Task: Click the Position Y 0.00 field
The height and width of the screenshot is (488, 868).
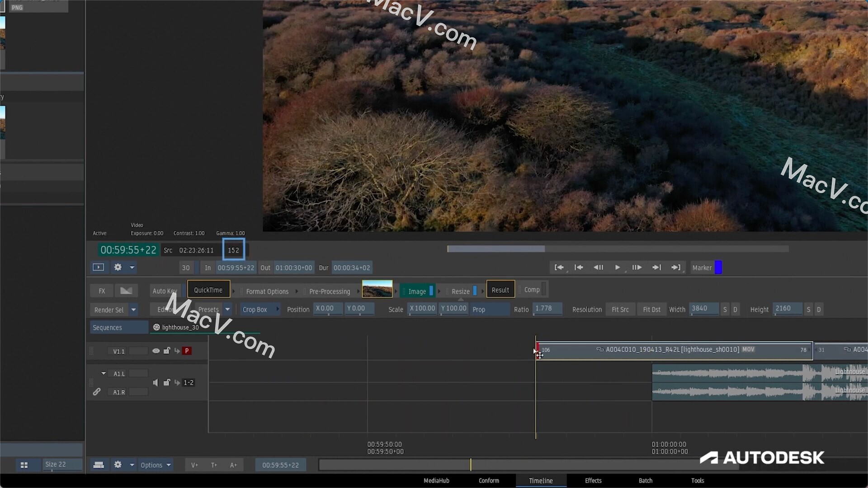Action: click(359, 309)
